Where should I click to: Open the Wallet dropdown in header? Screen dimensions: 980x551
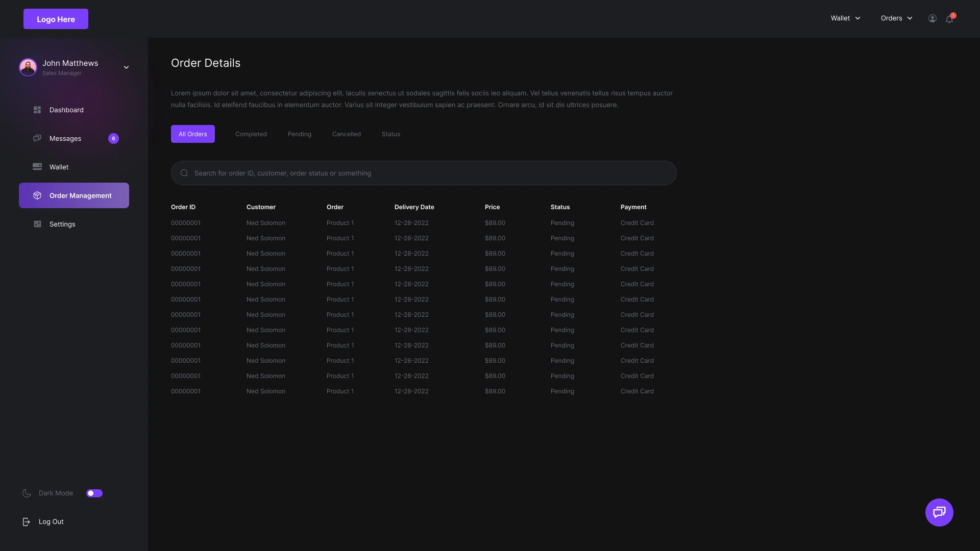click(x=845, y=18)
